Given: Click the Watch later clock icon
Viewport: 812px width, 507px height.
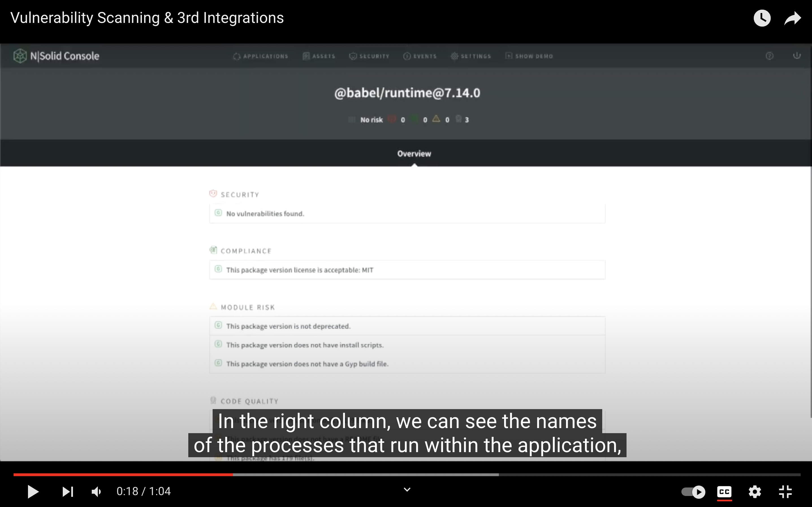Looking at the screenshot, I should click(x=762, y=18).
